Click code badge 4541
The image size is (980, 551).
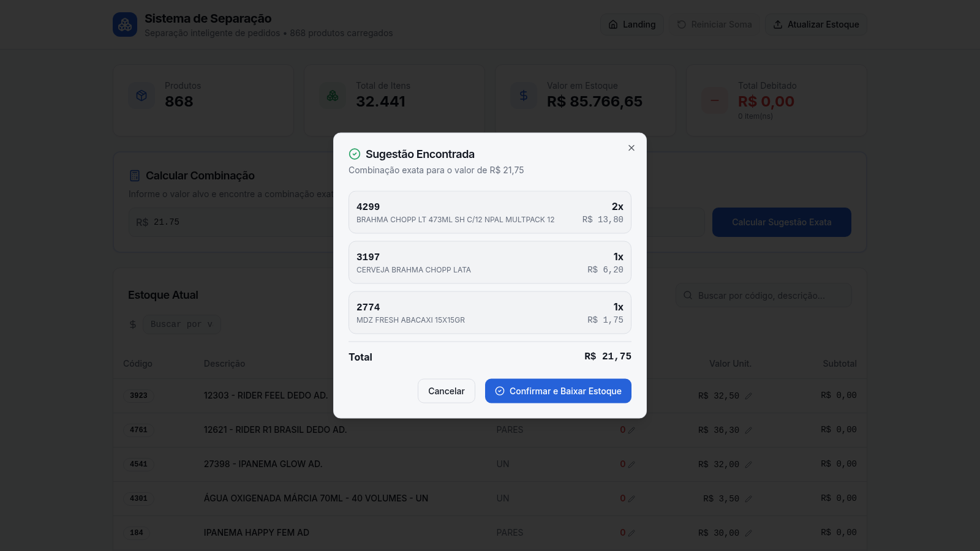click(138, 464)
